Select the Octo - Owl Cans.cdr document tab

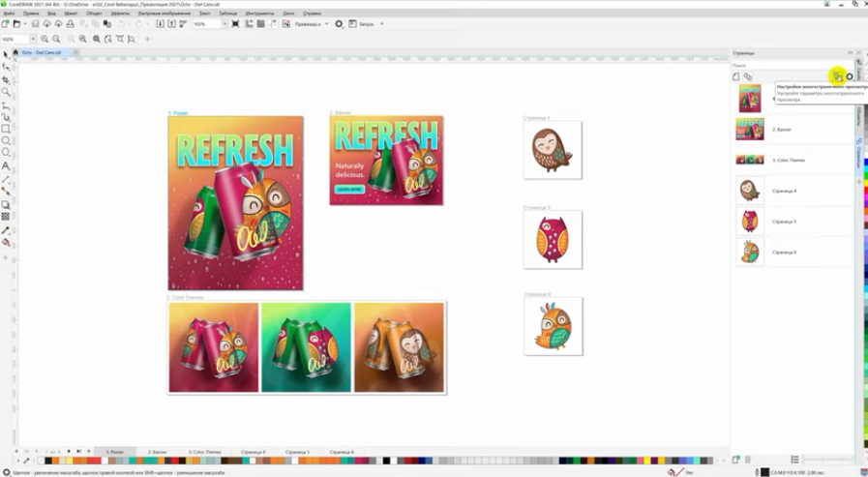coord(42,52)
